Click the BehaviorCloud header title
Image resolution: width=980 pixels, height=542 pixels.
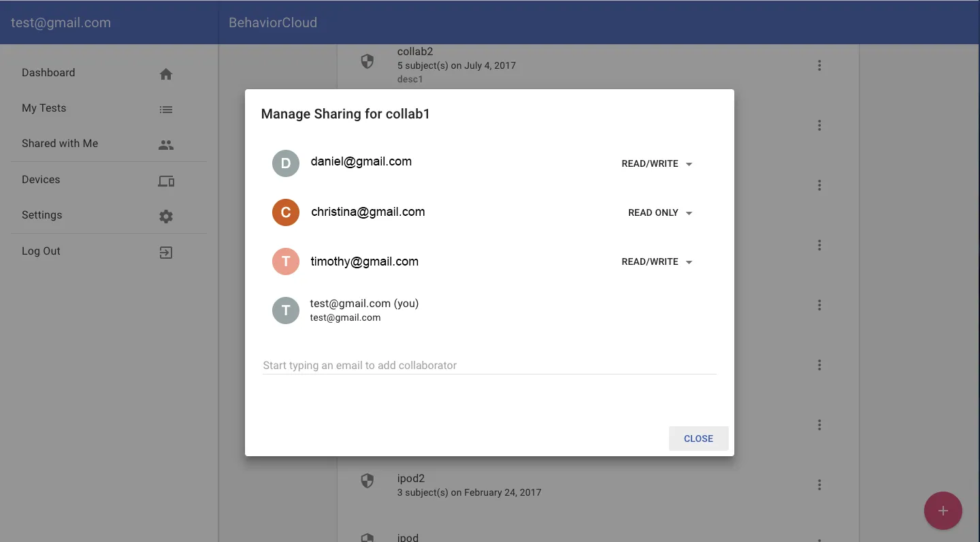click(x=273, y=22)
